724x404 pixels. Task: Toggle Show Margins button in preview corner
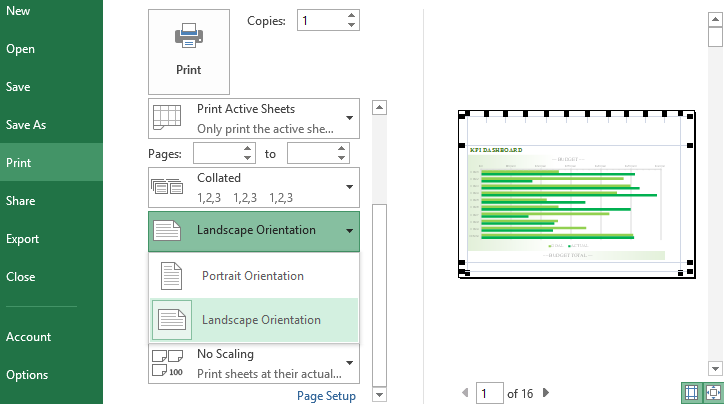(x=693, y=393)
